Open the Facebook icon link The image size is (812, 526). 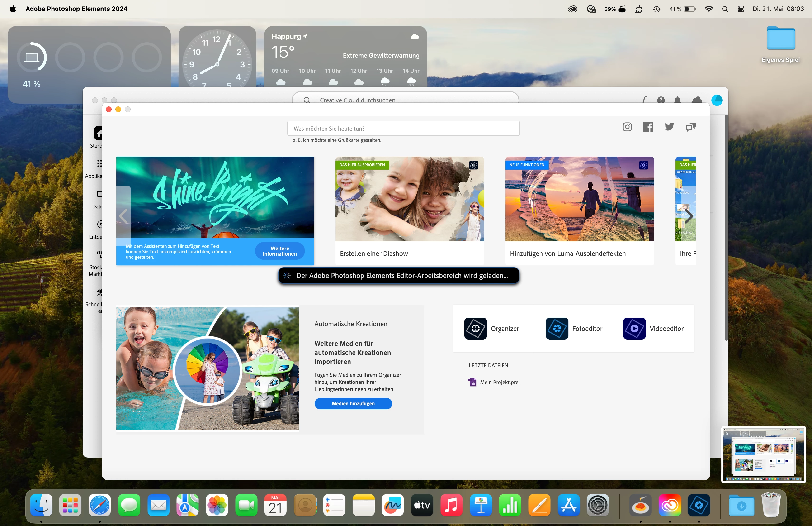click(x=648, y=127)
